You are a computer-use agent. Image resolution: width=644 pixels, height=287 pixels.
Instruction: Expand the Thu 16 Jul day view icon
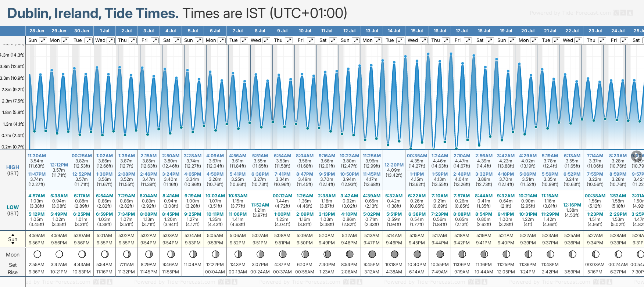tap(446, 40)
